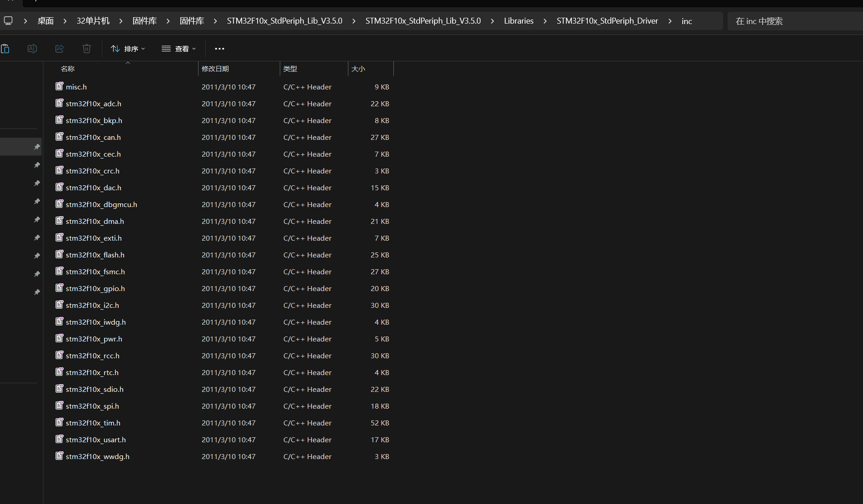Click the stm32f10x_dma.h file icon
The width and height of the screenshot is (863, 504).
pos(60,221)
